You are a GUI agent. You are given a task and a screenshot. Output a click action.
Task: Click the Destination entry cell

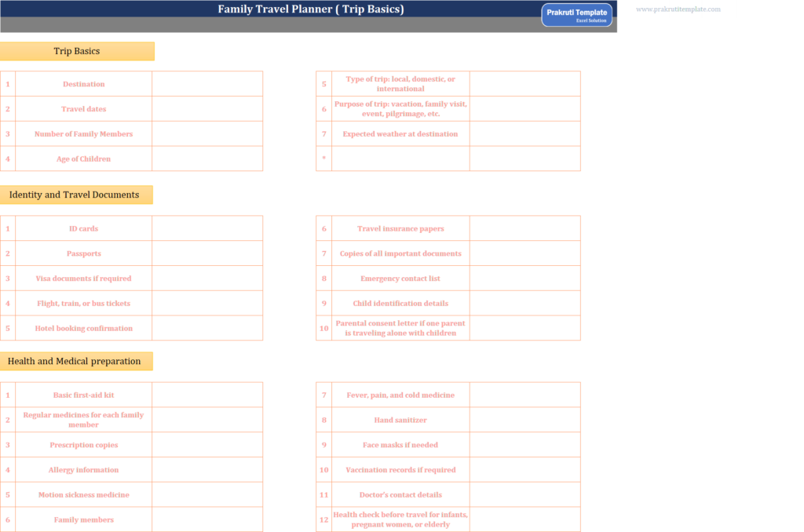pos(207,83)
